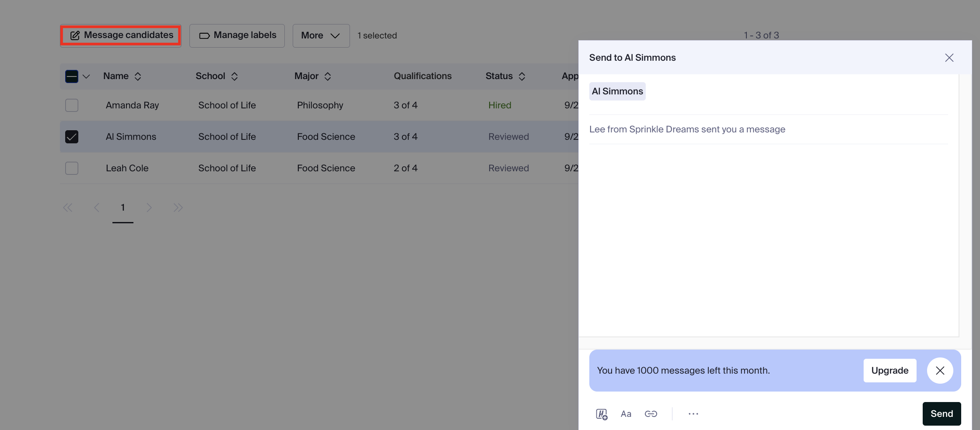This screenshot has width=980, height=430.
Task: Send the message to Al Simmons
Action: click(x=941, y=413)
